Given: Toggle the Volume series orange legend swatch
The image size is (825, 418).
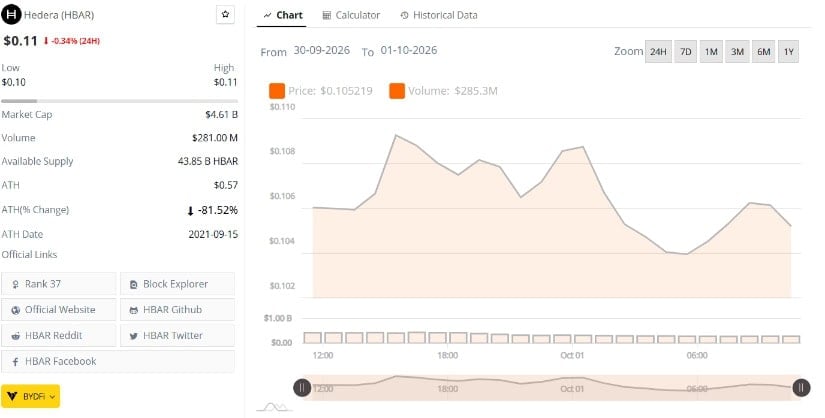Looking at the screenshot, I should tap(397, 91).
